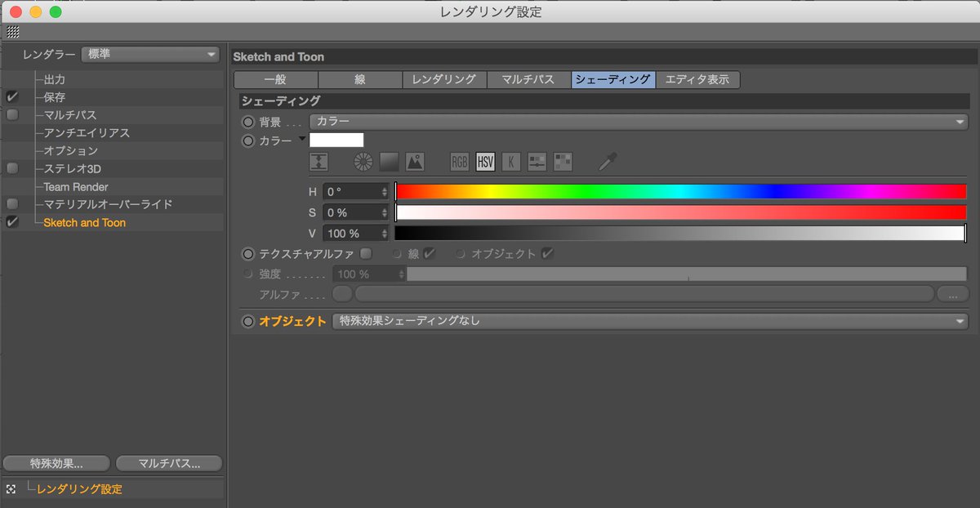Click the V value stepper arrows
Screen dimensions: 980x508
click(x=384, y=234)
